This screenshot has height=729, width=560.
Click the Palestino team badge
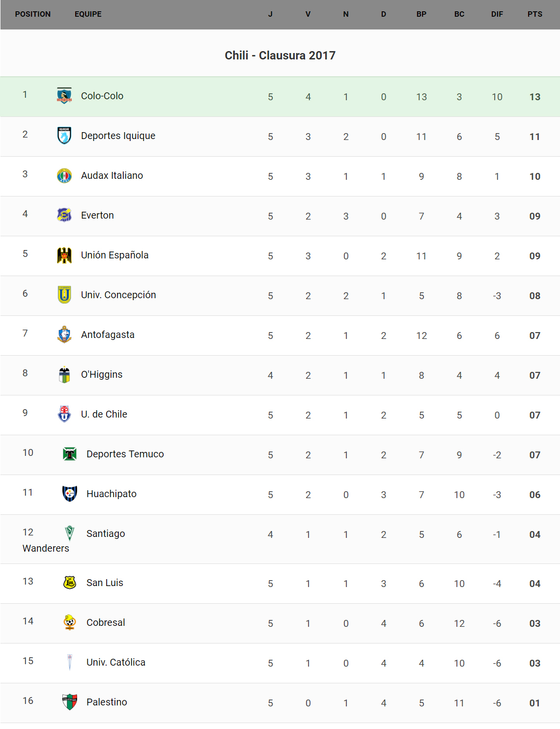click(70, 702)
